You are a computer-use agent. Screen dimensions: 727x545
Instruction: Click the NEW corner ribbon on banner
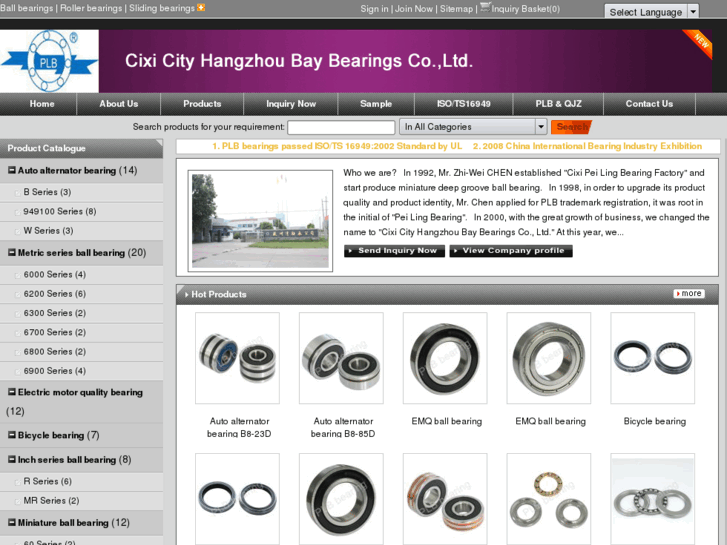pyautogui.click(x=699, y=43)
